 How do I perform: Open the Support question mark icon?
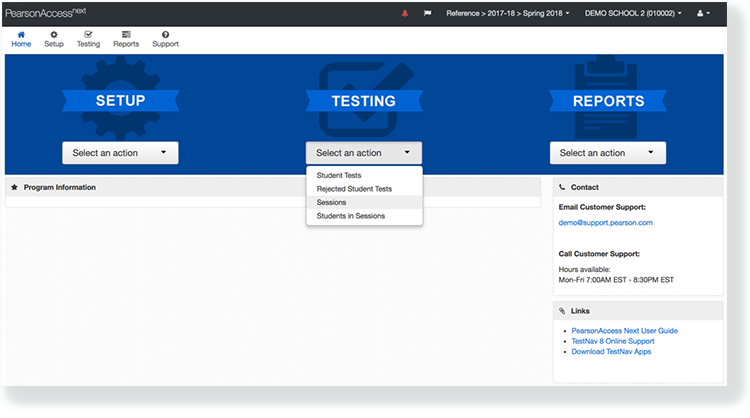tap(165, 35)
